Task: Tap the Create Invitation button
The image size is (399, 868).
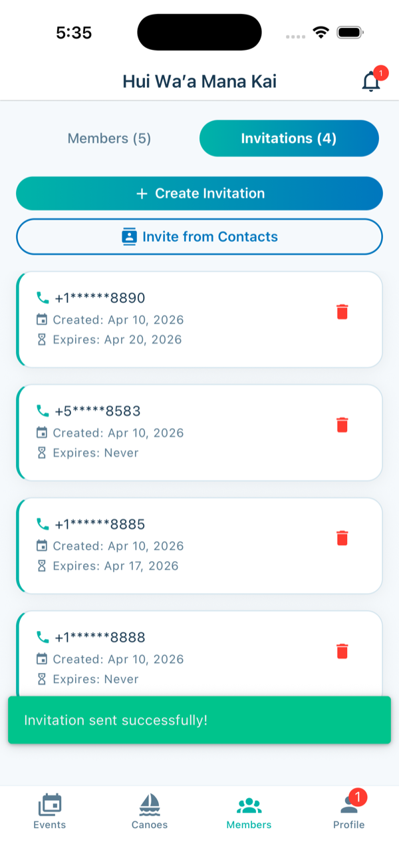Action: pos(199,194)
